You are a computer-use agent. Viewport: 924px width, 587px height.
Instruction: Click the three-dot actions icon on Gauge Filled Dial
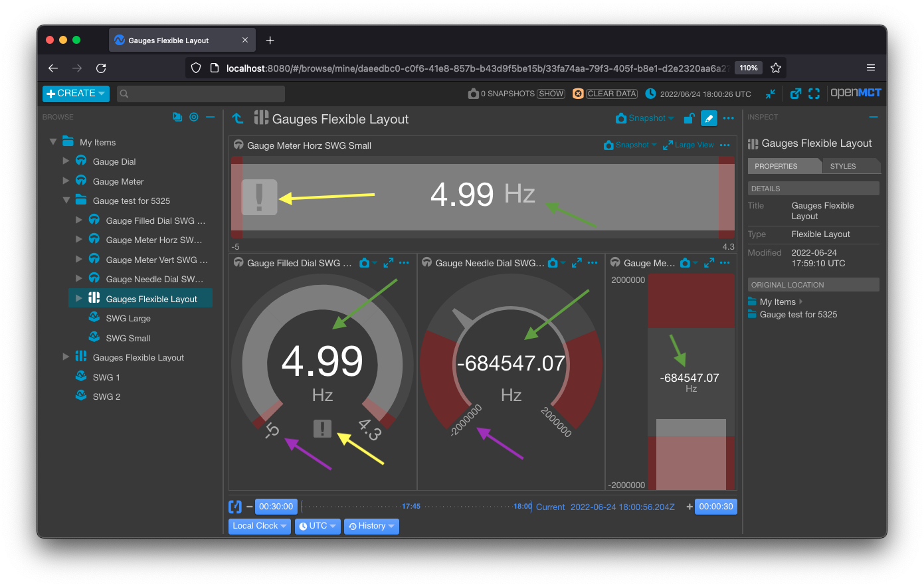405,262
